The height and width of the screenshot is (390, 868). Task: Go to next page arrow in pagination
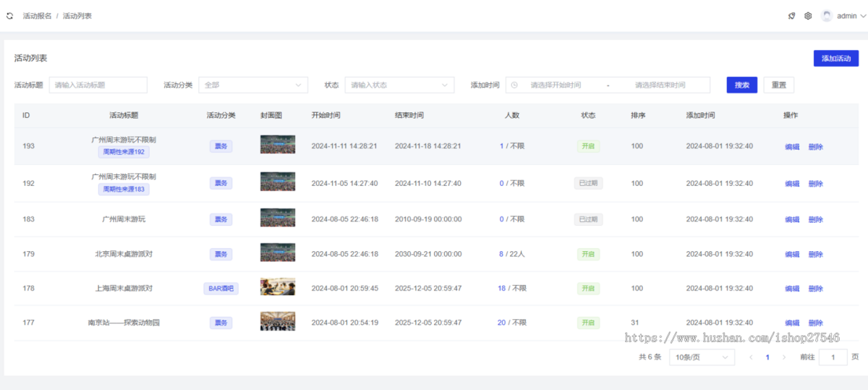coord(783,357)
